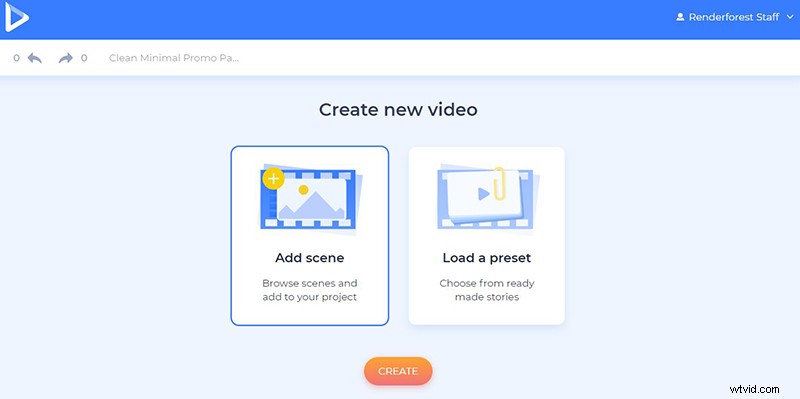800x399 pixels.
Task: Click 'Choose from ready made stories' text
Action: click(x=487, y=290)
